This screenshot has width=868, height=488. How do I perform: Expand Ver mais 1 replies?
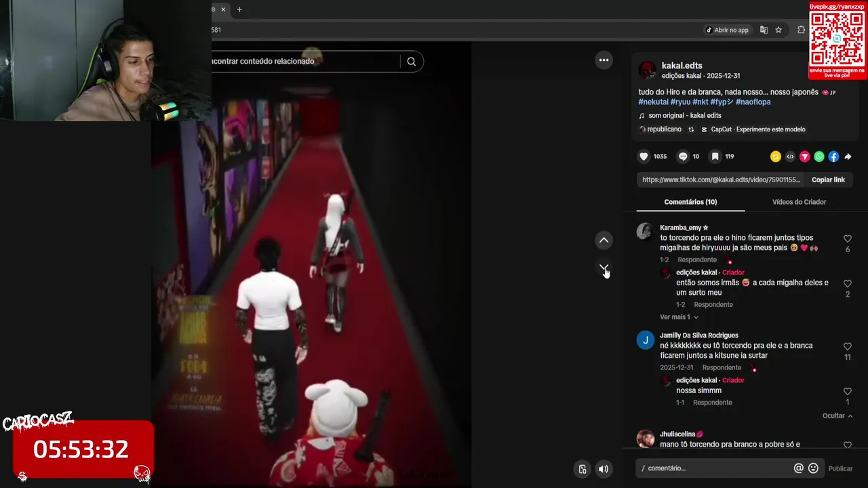click(x=679, y=317)
